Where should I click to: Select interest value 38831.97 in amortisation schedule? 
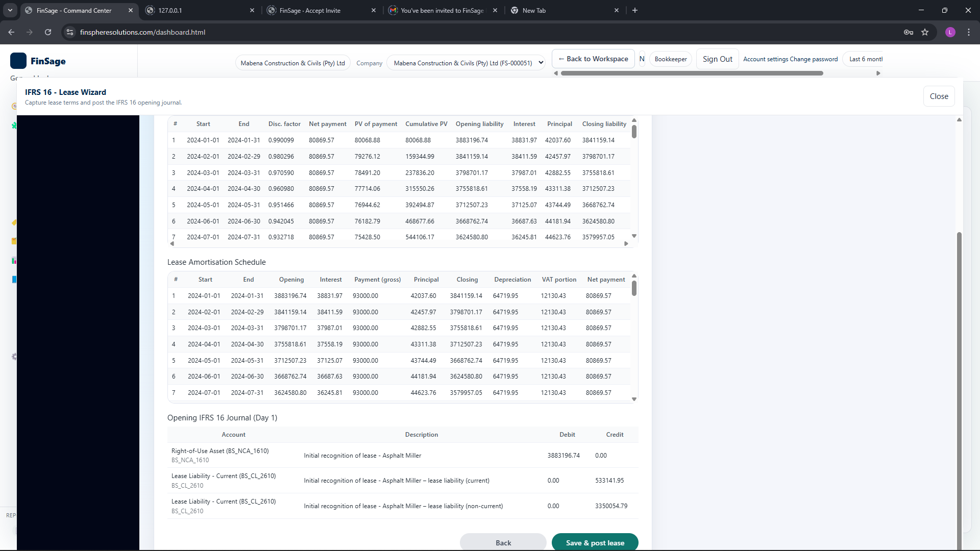[x=330, y=296]
